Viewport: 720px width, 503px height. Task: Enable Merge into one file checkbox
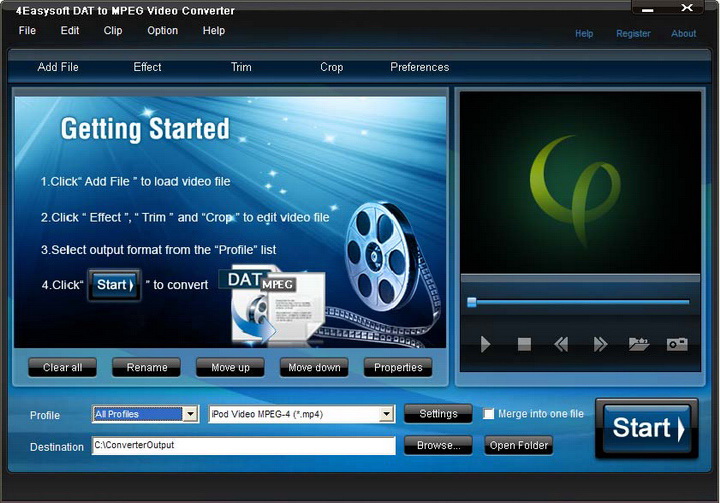pos(489,414)
